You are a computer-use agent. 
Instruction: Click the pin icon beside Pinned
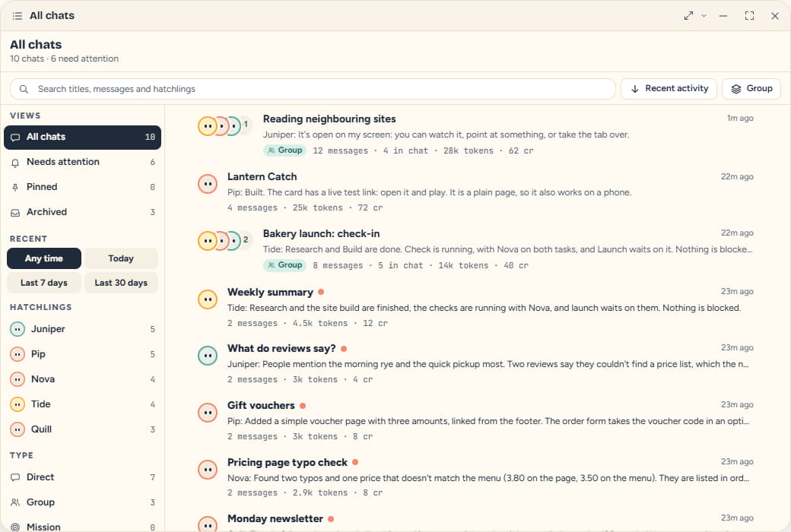[x=15, y=188]
